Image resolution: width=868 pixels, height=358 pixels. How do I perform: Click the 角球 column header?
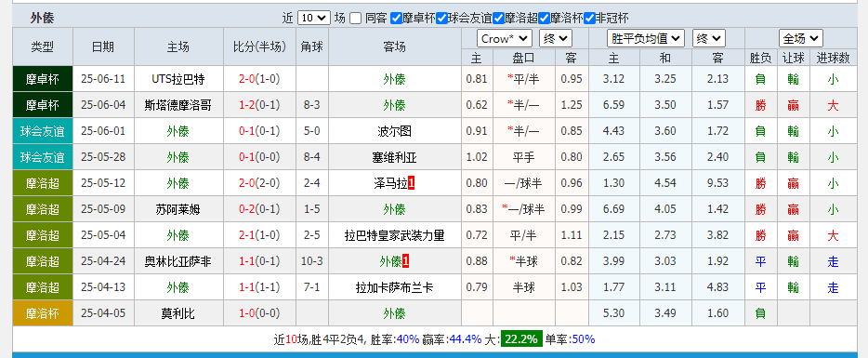tap(312, 47)
